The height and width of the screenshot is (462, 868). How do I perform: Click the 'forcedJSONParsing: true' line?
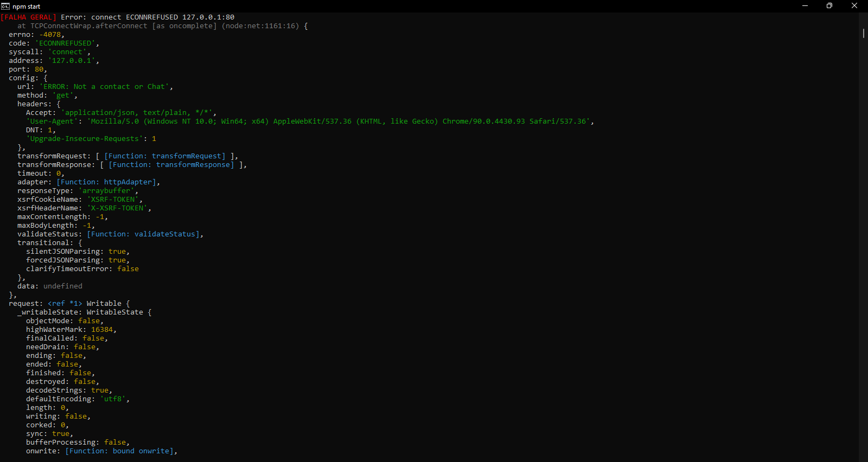tap(77, 260)
